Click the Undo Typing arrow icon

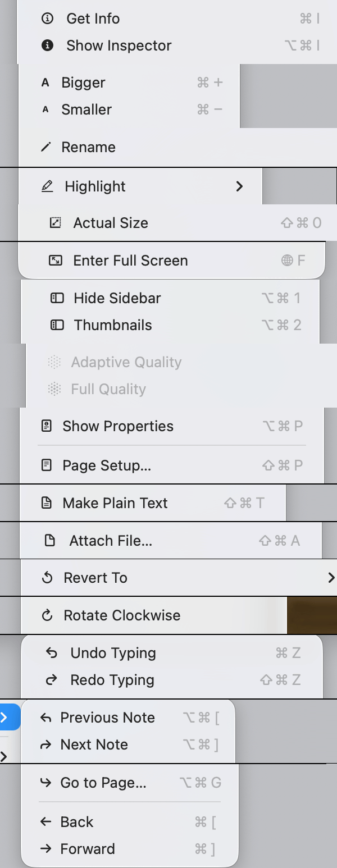pos(52,653)
